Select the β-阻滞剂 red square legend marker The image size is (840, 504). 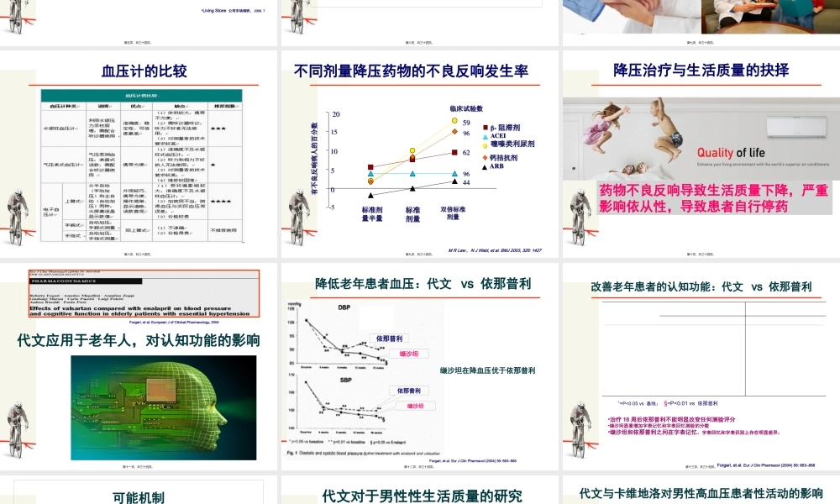tap(485, 128)
